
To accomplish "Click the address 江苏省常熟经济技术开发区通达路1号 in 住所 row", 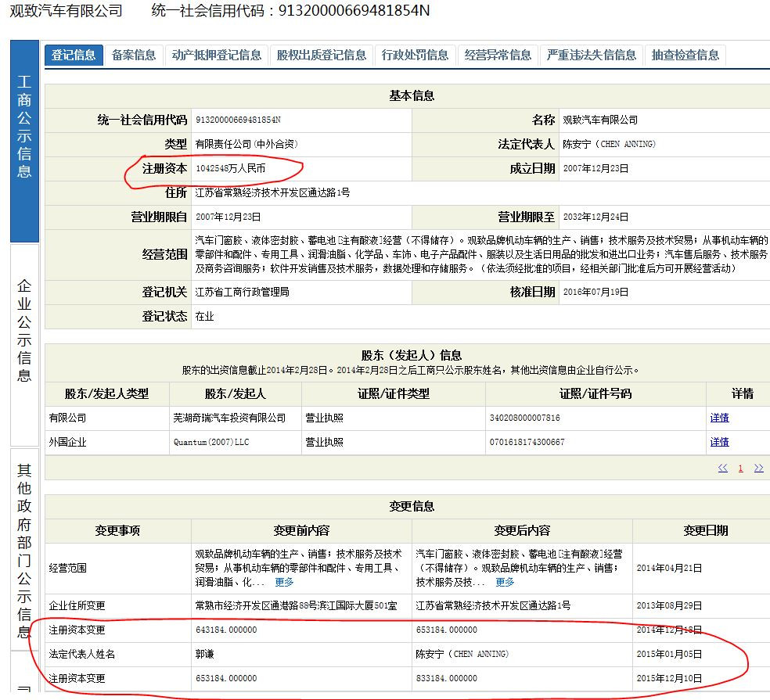I will click(272, 192).
